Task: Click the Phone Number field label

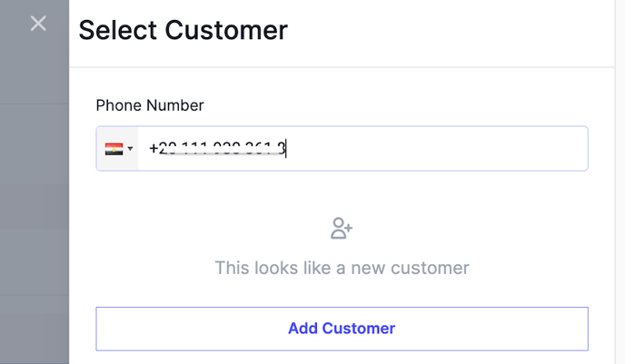Action: (x=150, y=105)
